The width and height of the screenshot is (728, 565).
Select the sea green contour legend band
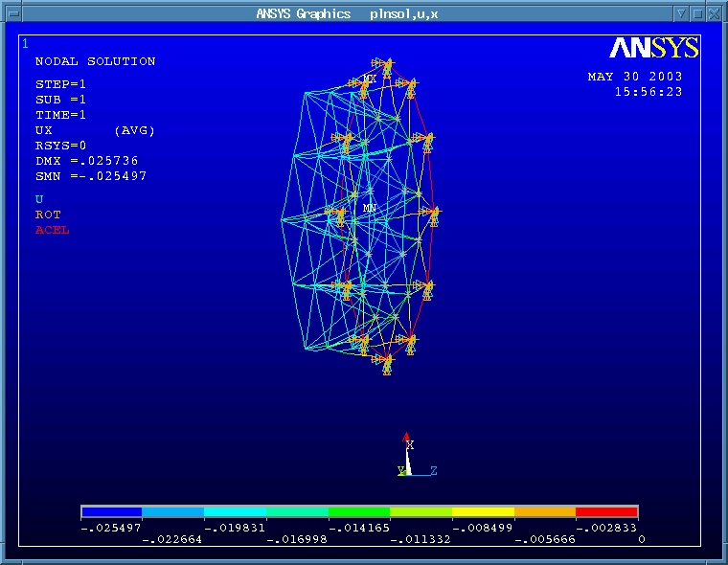[297, 511]
